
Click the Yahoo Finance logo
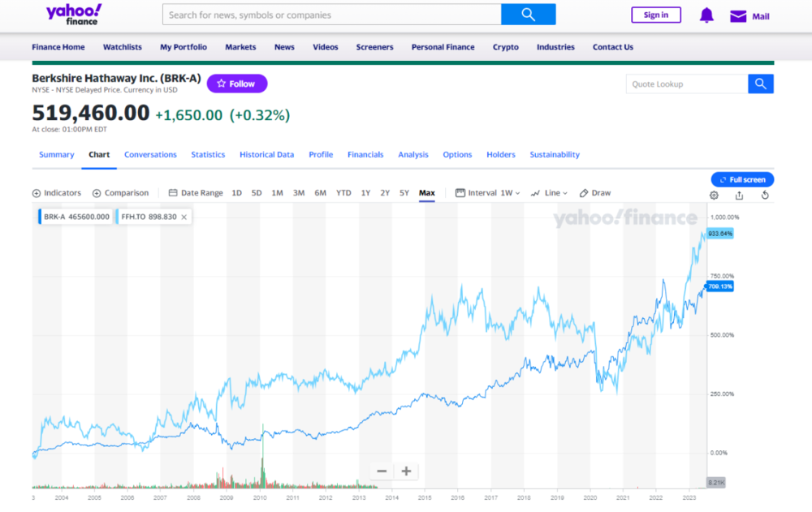74,15
